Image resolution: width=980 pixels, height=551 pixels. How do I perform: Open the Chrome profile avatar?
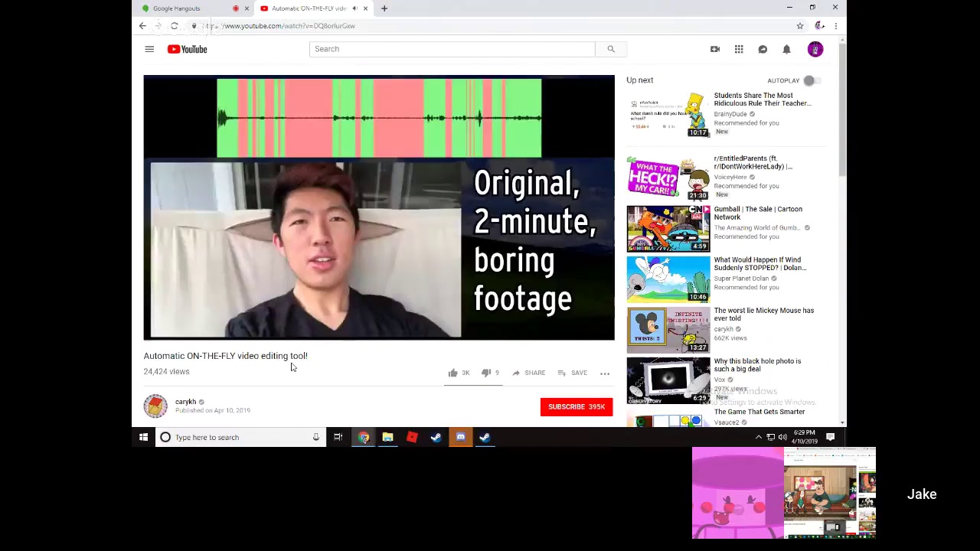820,26
